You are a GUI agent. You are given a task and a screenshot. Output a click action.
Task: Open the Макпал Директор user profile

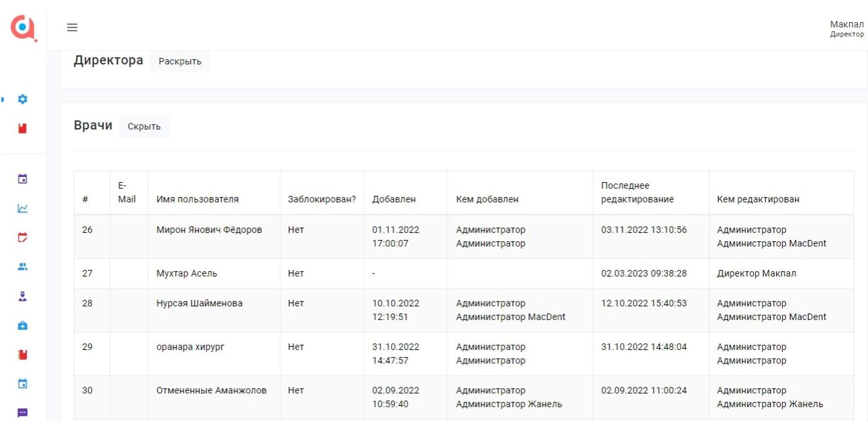pos(846,29)
